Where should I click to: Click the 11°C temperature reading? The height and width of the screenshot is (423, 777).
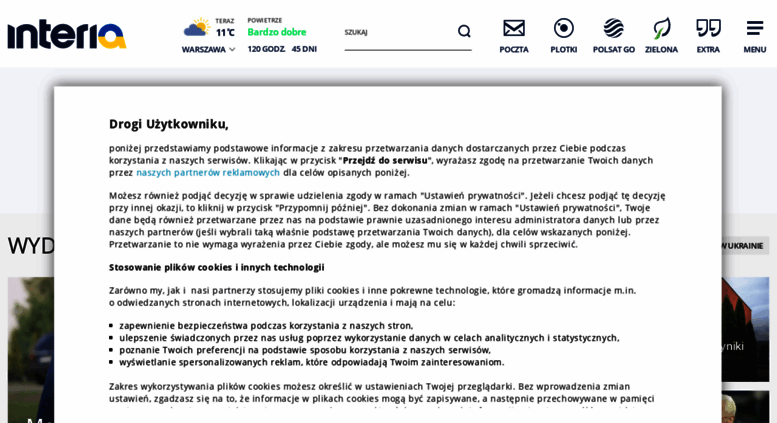click(225, 33)
